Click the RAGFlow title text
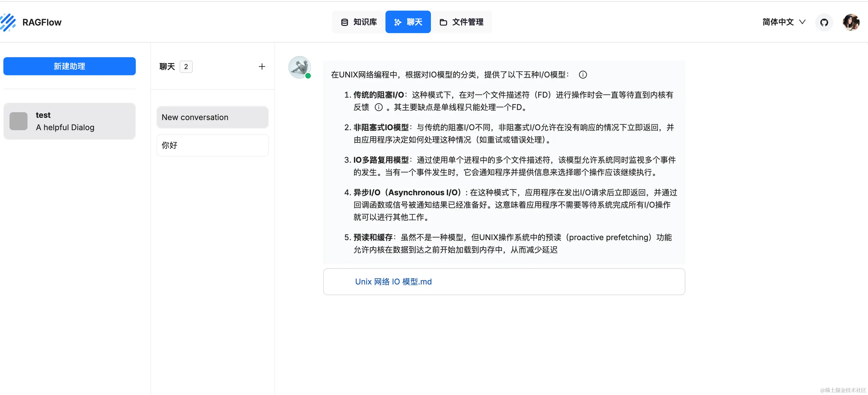 tap(42, 22)
